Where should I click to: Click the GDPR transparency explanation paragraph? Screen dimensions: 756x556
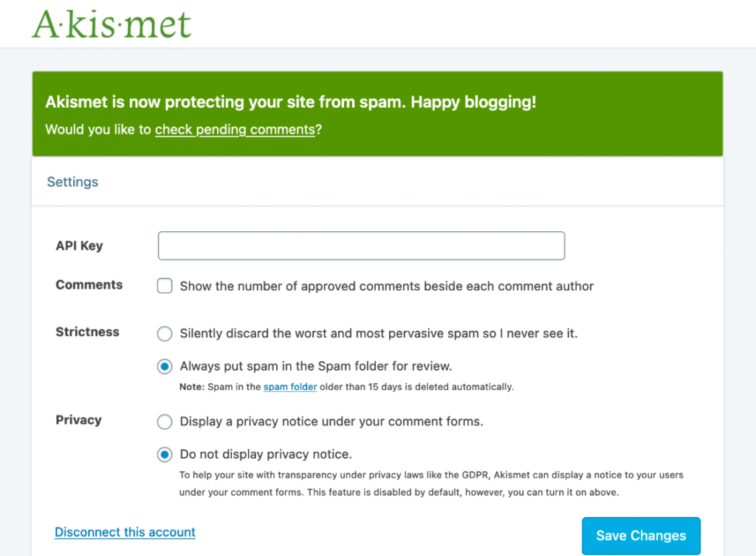click(431, 484)
